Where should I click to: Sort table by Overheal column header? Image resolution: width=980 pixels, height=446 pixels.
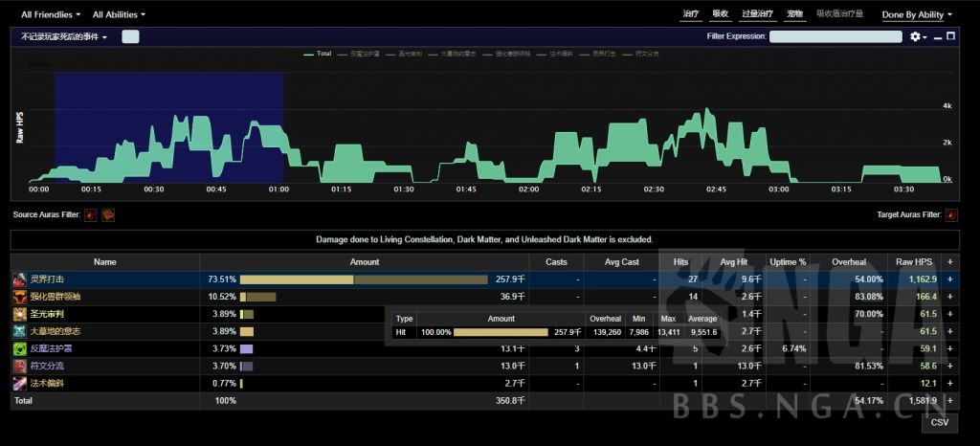pos(849,261)
